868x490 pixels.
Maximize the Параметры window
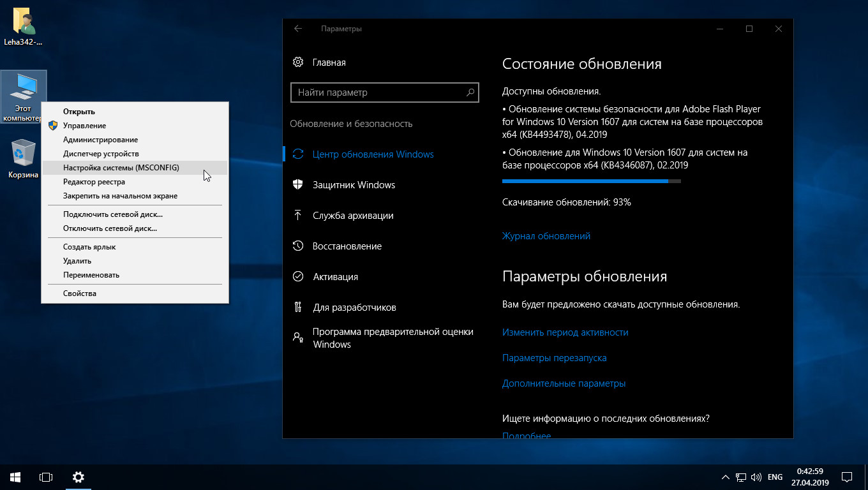[x=749, y=29]
